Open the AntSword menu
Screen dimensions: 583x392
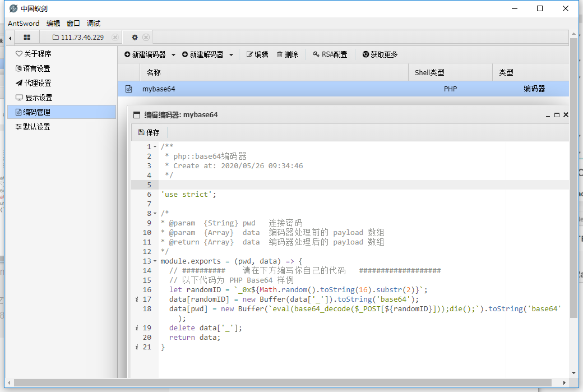[24, 23]
